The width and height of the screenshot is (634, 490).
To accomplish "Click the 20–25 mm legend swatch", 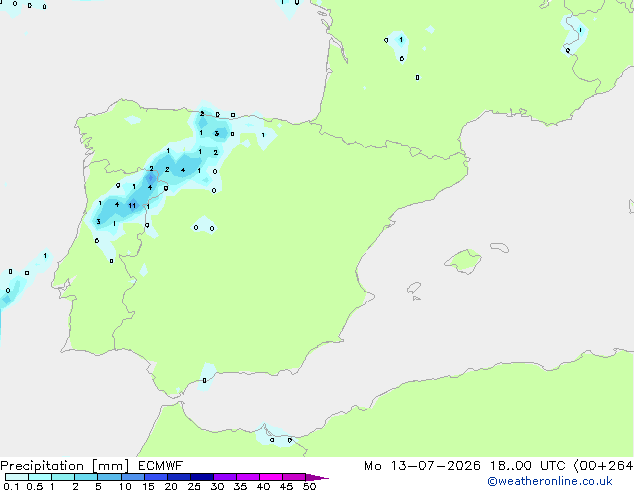I will pos(178,477).
